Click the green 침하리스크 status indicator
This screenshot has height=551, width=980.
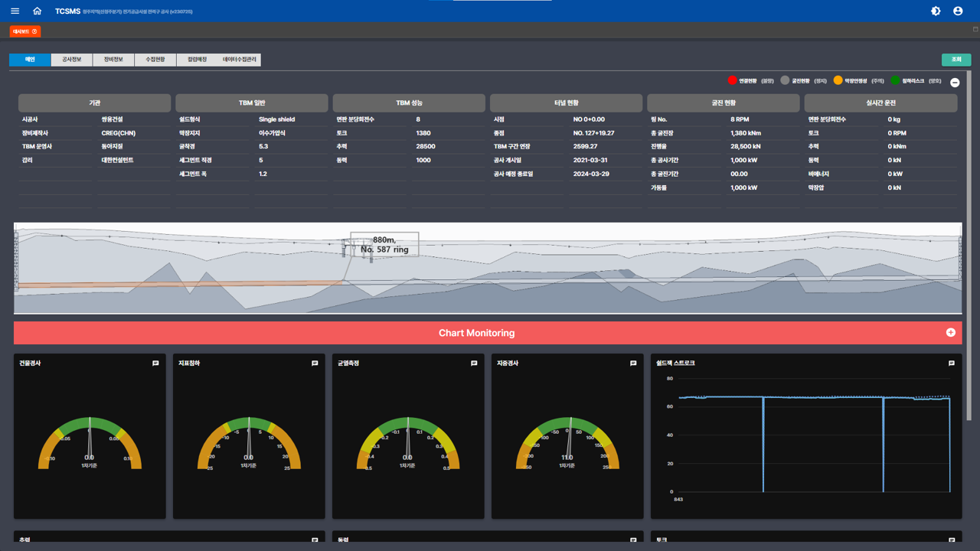[895, 80]
